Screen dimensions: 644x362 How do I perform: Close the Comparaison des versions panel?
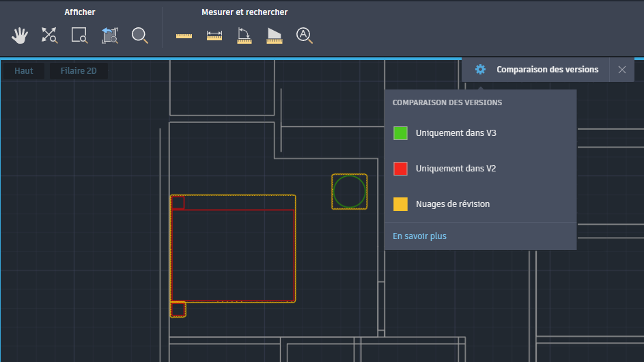622,70
